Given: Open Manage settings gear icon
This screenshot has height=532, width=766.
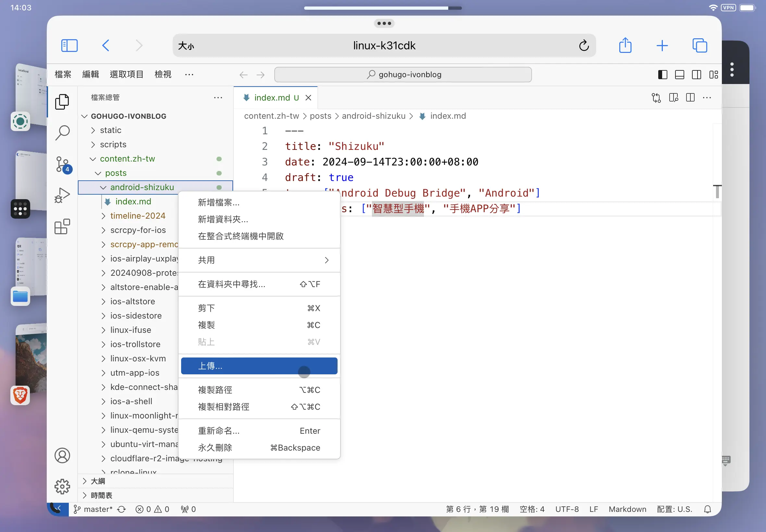Looking at the screenshot, I should tap(62, 487).
